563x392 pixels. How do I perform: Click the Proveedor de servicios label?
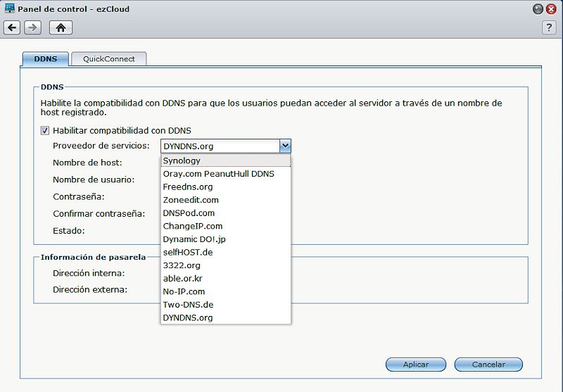pos(101,146)
